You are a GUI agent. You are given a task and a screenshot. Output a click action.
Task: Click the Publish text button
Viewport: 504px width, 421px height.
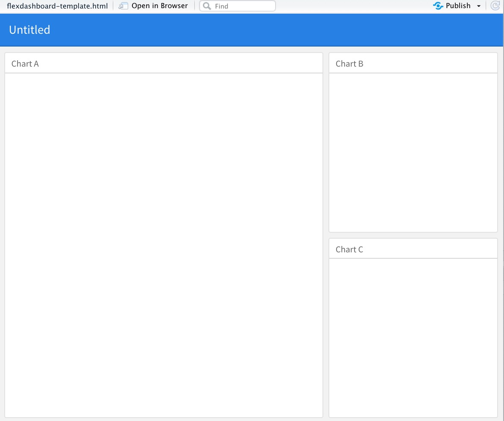[x=458, y=6]
